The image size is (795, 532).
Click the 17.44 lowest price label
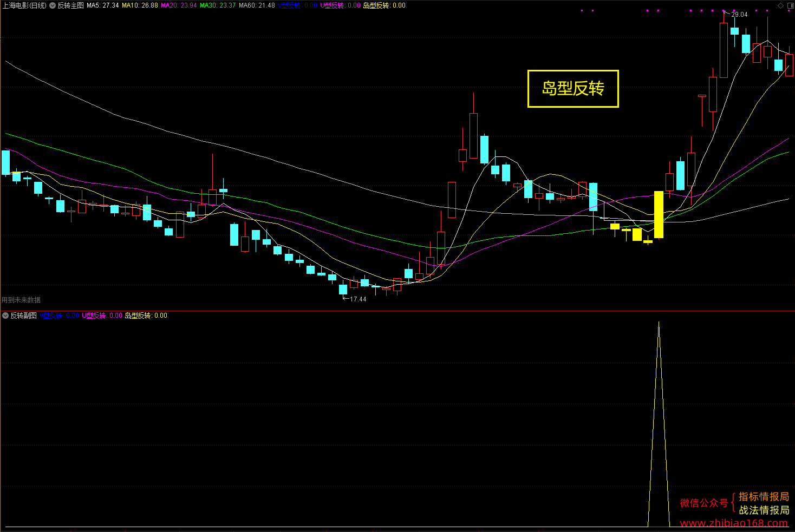click(x=358, y=299)
